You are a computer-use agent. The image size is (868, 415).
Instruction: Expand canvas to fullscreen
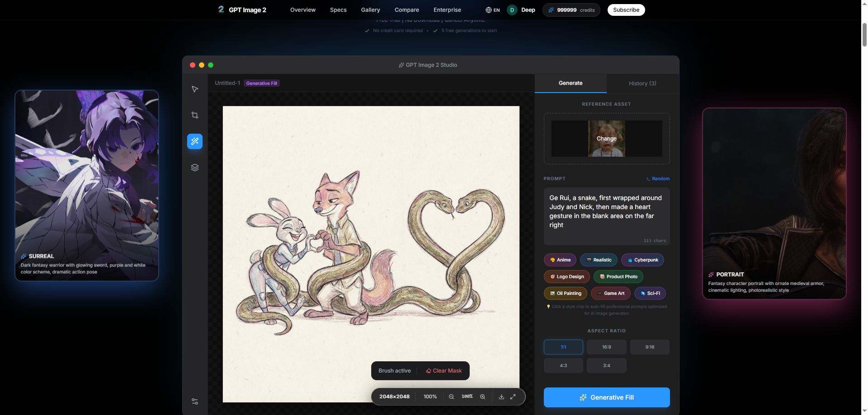point(513,396)
